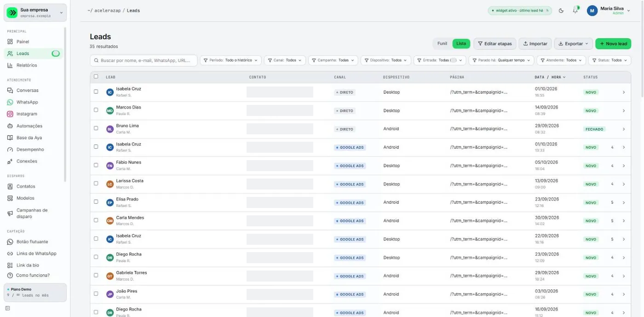Check the Gabriela Torres row checkbox
This screenshot has height=317, width=644.
coord(96,275)
